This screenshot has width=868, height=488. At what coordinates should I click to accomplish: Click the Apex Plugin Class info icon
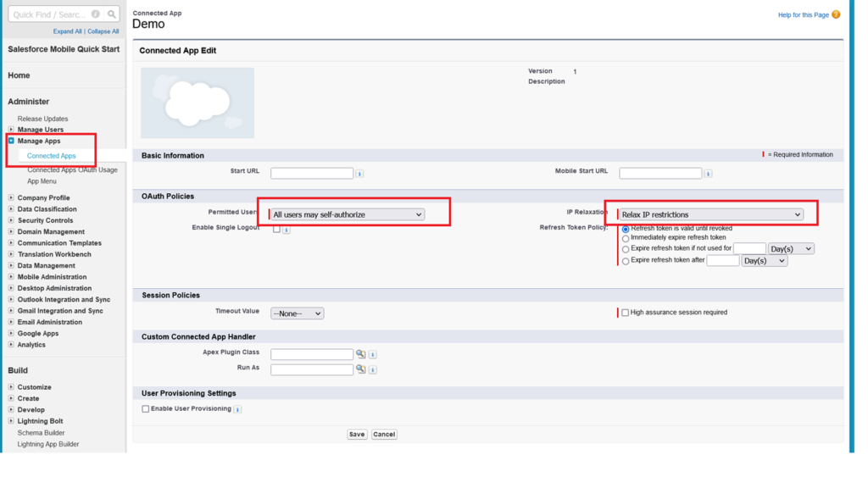click(373, 354)
